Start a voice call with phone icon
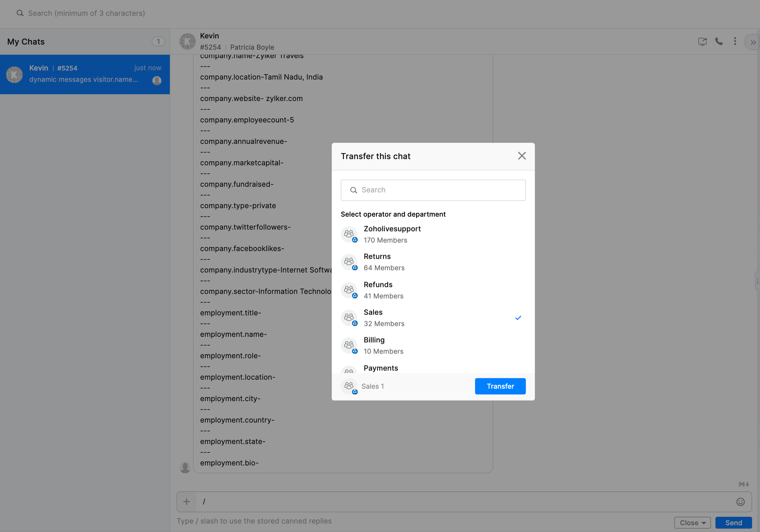This screenshot has height=532, width=760. [719, 41]
